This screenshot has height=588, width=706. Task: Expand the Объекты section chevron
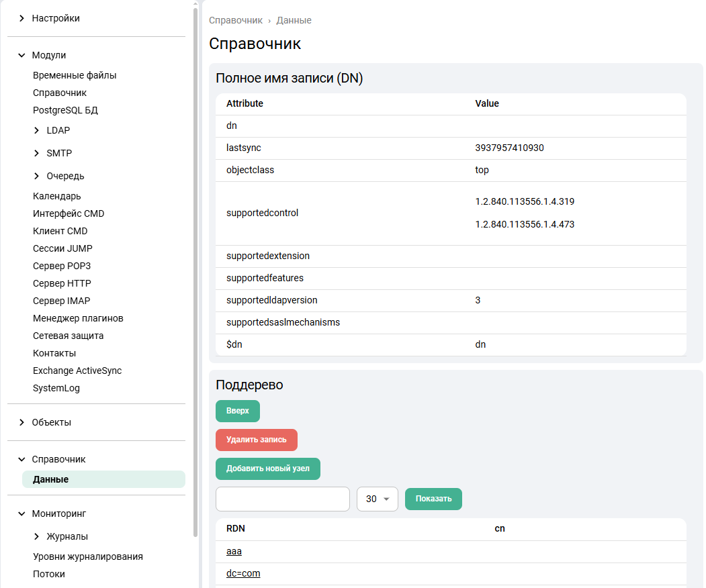point(21,422)
